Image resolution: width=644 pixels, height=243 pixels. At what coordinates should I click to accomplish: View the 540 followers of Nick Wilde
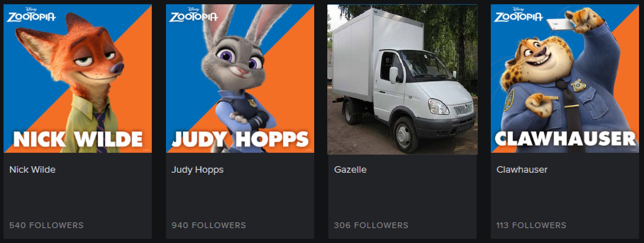click(x=46, y=225)
